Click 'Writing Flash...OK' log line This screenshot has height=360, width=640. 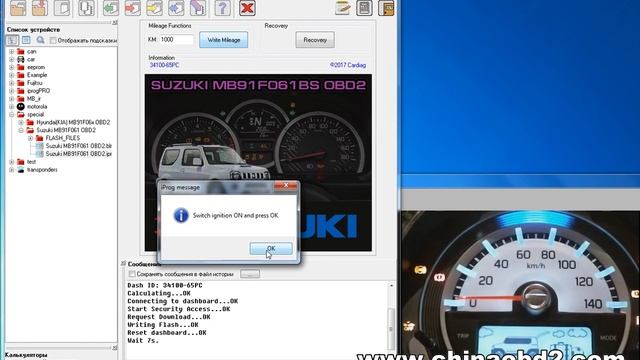[162, 325]
